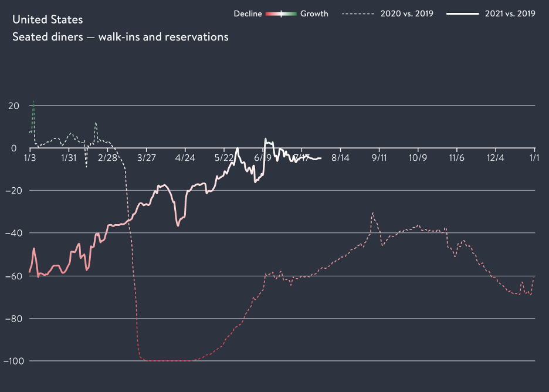This screenshot has width=549, height=392.
Task: Click the 4/24 date on the x-axis
Action: click(x=185, y=158)
